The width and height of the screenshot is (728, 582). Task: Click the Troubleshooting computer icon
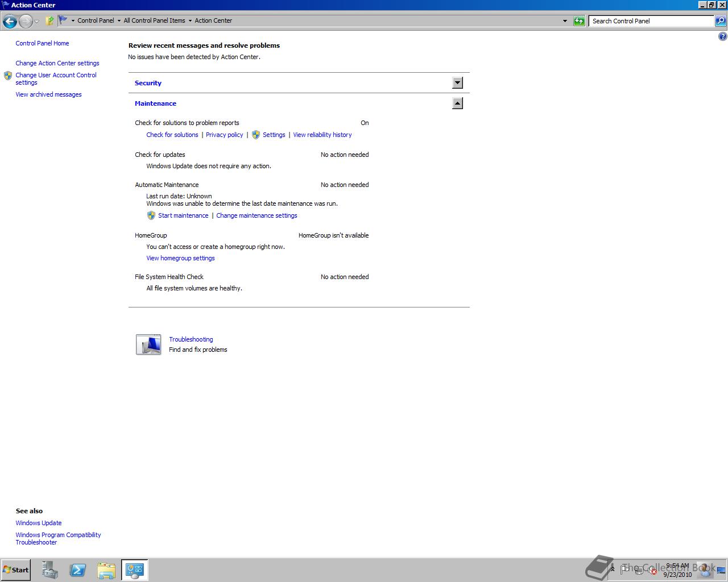click(x=148, y=344)
